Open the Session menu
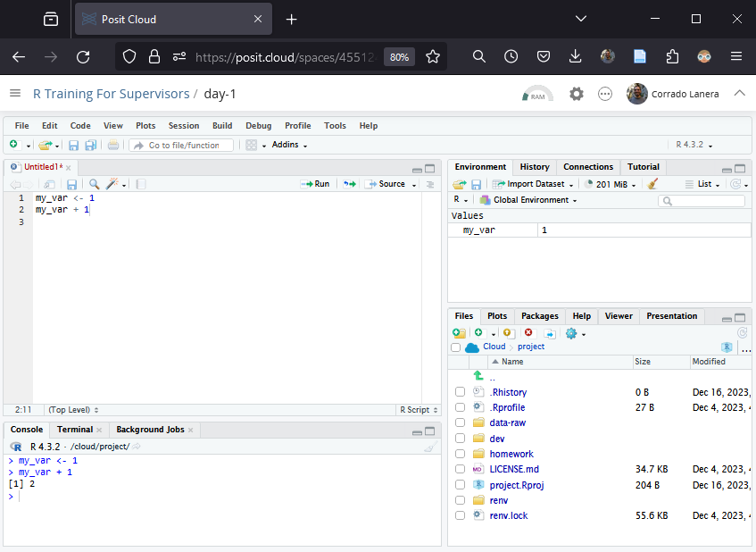This screenshot has width=756, height=552. point(184,126)
